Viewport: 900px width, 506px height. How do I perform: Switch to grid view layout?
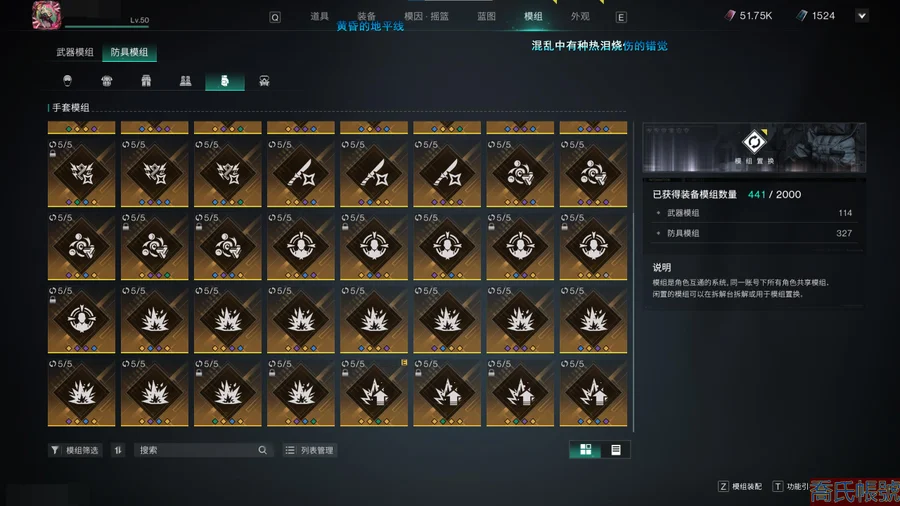585,450
